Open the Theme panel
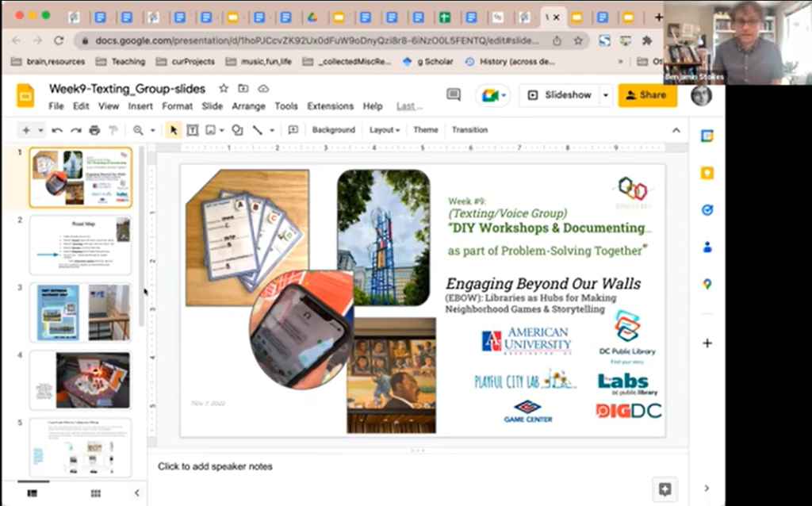 (x=426, y=130)
